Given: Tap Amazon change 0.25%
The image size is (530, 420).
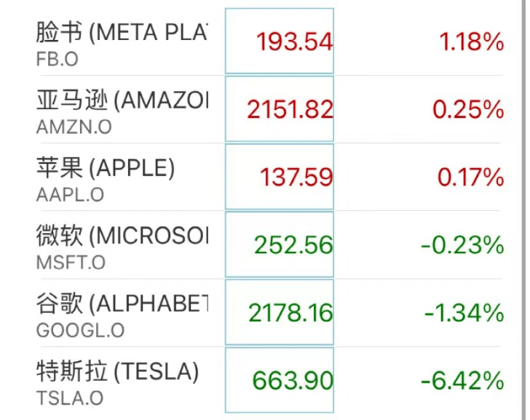Looking at the screenshot, I should point(469,110).
